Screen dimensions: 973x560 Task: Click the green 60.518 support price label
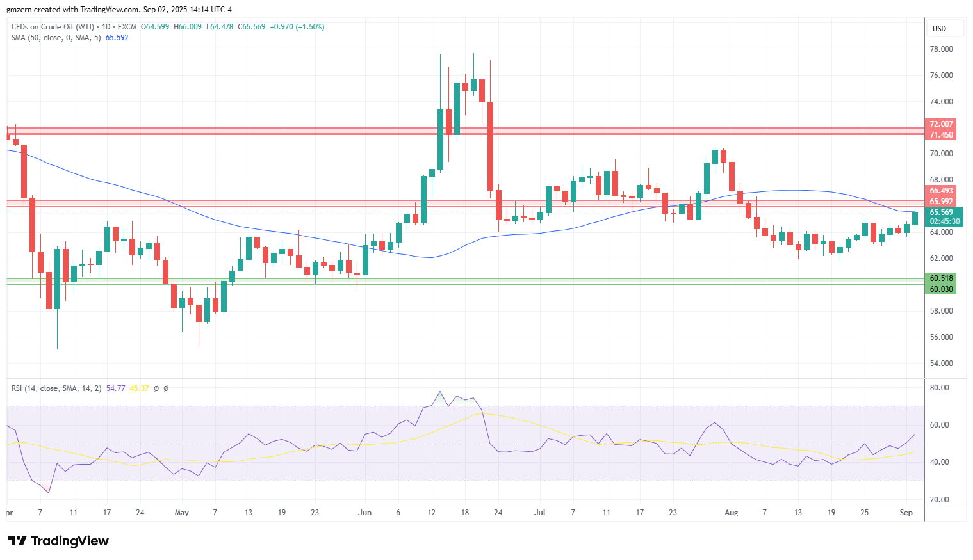coord(941,278)
